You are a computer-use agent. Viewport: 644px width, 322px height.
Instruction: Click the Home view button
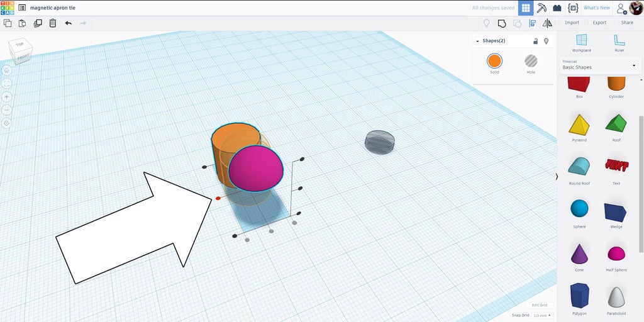(7, 70)
